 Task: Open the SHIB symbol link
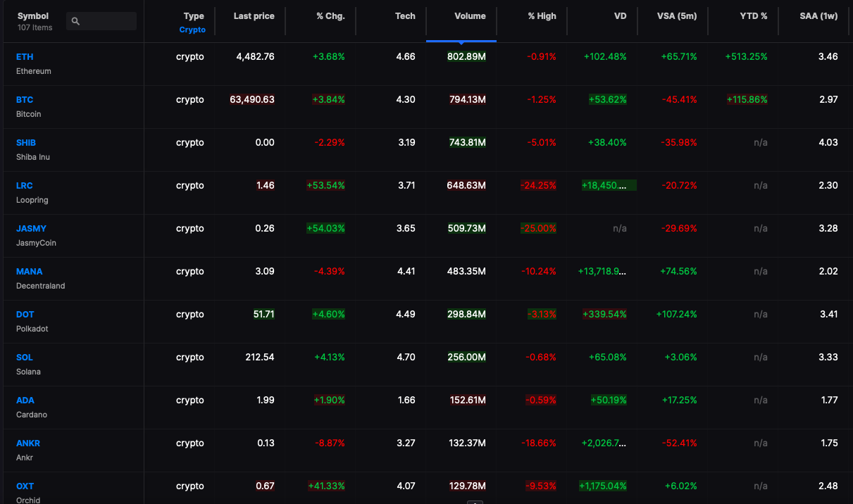26,142
